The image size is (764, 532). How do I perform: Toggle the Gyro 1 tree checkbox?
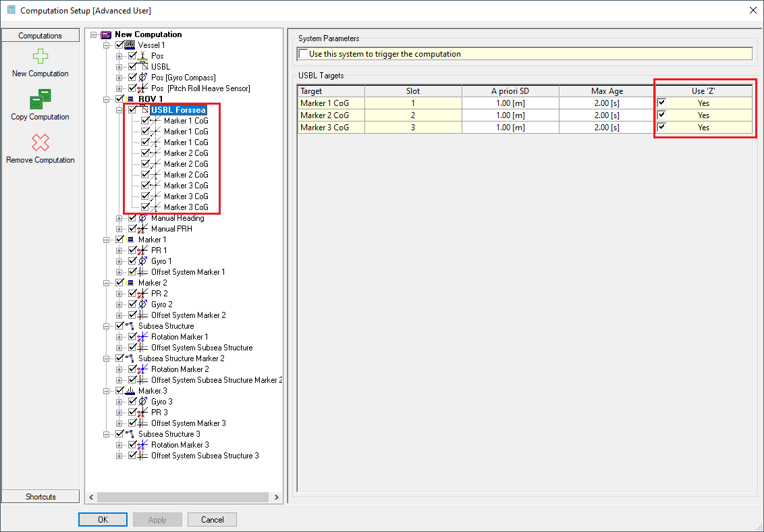tap(132, 261)
